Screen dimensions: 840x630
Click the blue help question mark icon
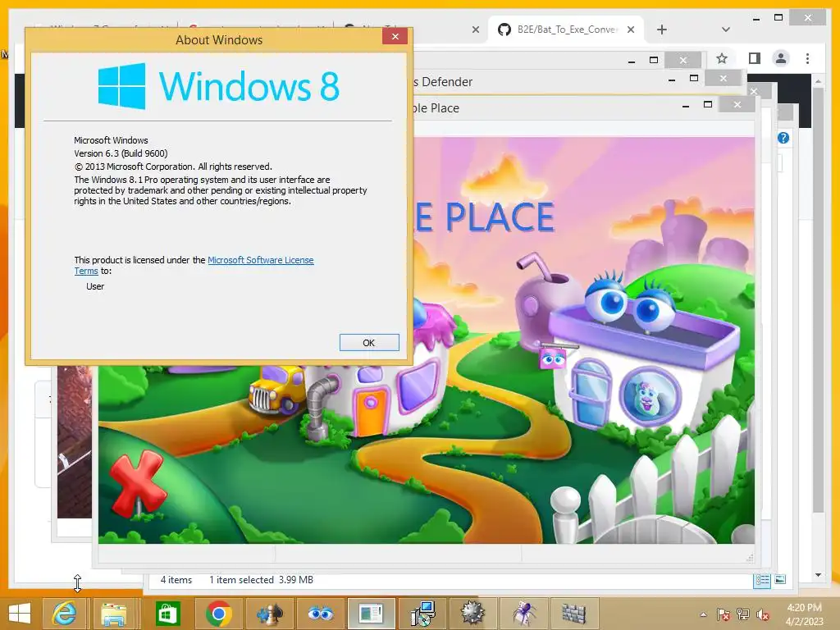pos(783,138)
